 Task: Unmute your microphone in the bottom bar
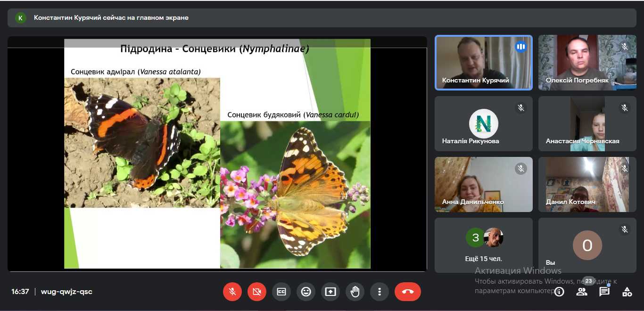click(232, 292)
